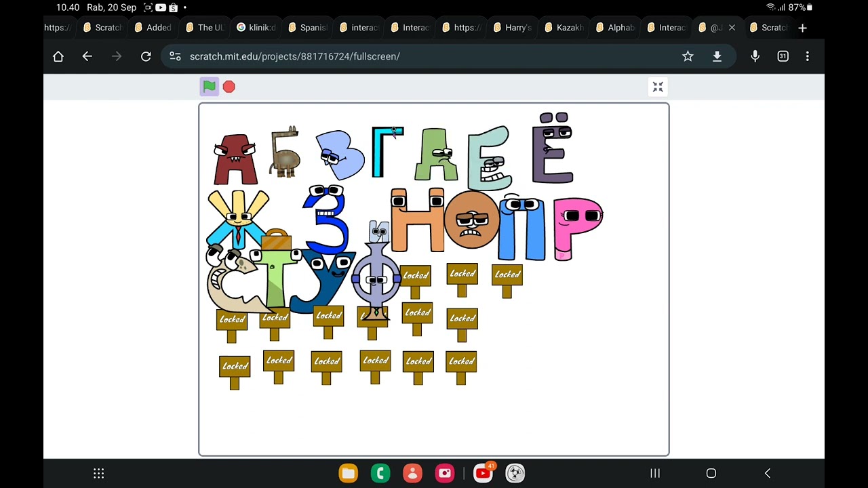Tap the voice search microphone
The height and width of the screenshot is (488, 868).
click(x=755, y=56)
